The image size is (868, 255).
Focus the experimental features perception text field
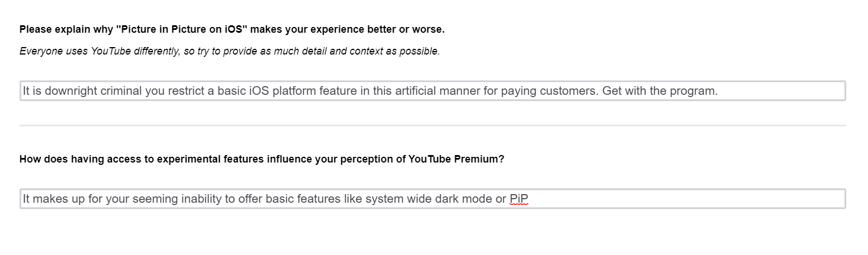432,199
